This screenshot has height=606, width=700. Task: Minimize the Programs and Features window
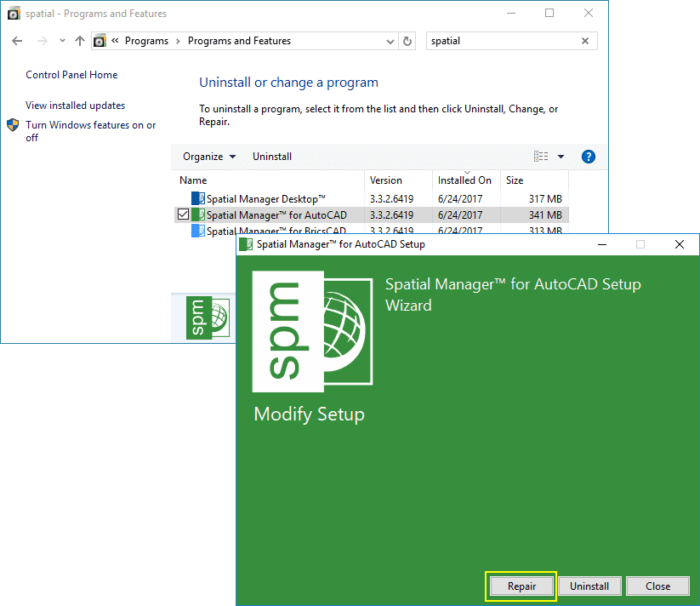coord(511,14)
